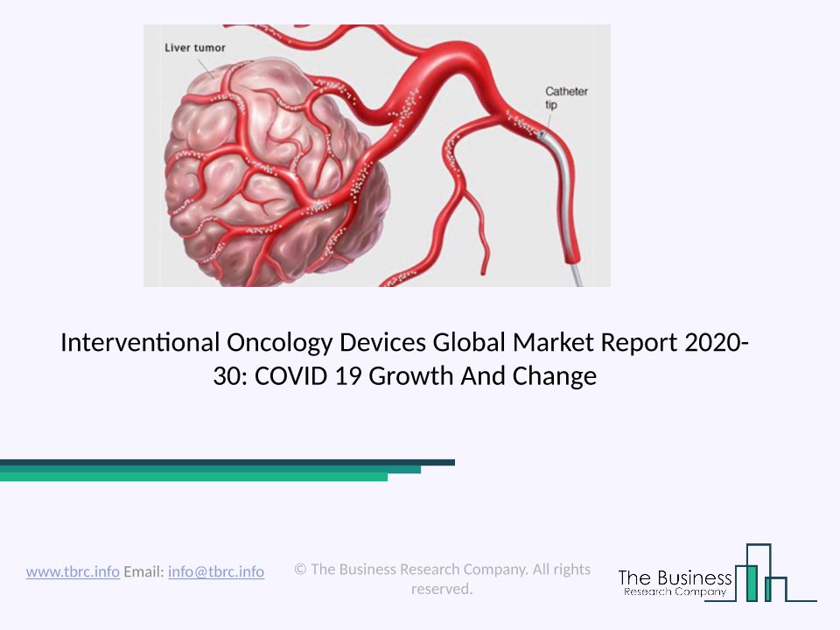Select the 'reserved.' word in the footer

point(442,589)
